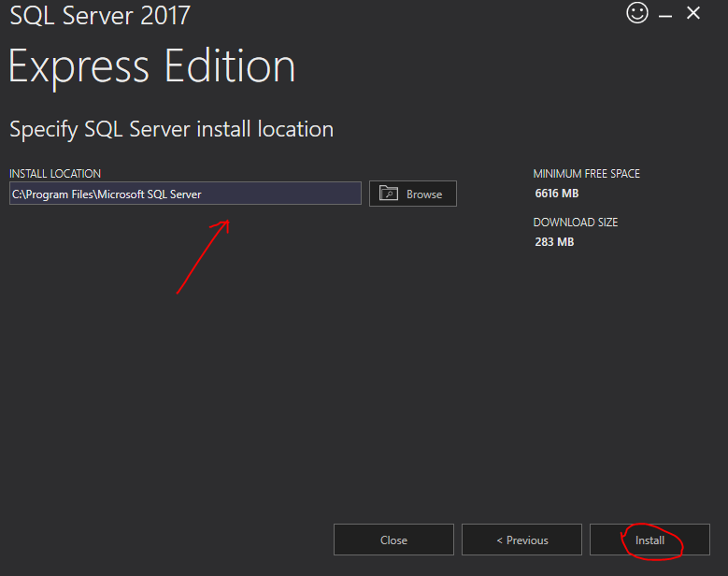Screen dimensions: 728x576
Task: Click the 'SQL Server 2017' title text
Action: pyautogui.click(x=100, y=15)
